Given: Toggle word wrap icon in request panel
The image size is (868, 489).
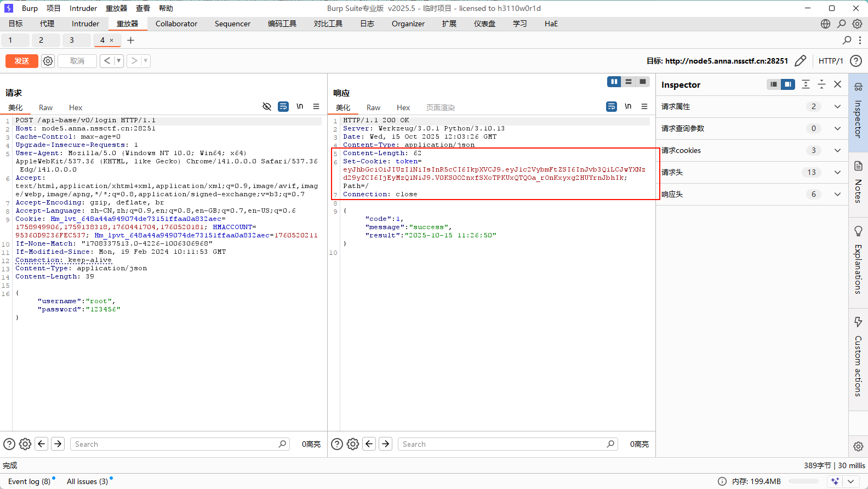Looking at the screenshot, I should [x=283, y=106].
